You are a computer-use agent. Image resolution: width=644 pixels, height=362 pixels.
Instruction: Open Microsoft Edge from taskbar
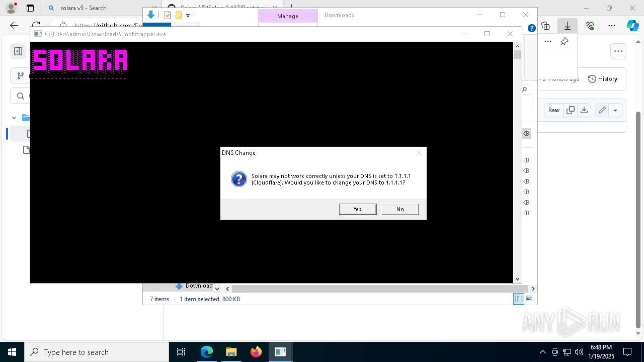pyautogui.click(x=207, y=352)
